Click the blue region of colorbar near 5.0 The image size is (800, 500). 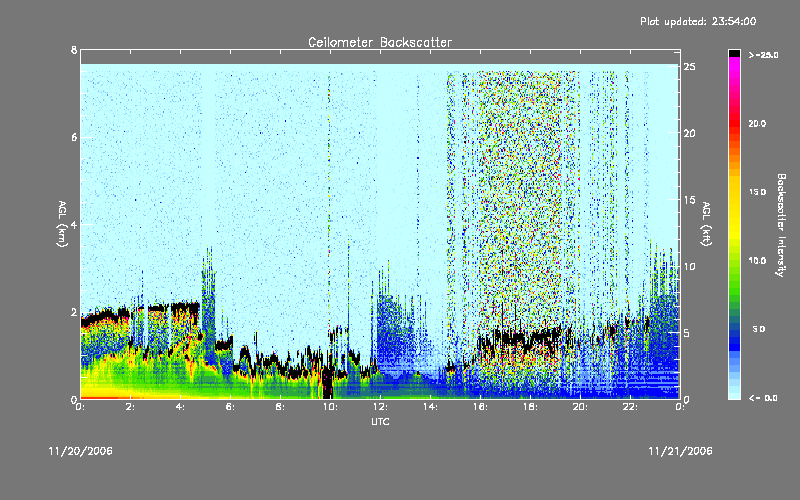(x=734, y=330)
